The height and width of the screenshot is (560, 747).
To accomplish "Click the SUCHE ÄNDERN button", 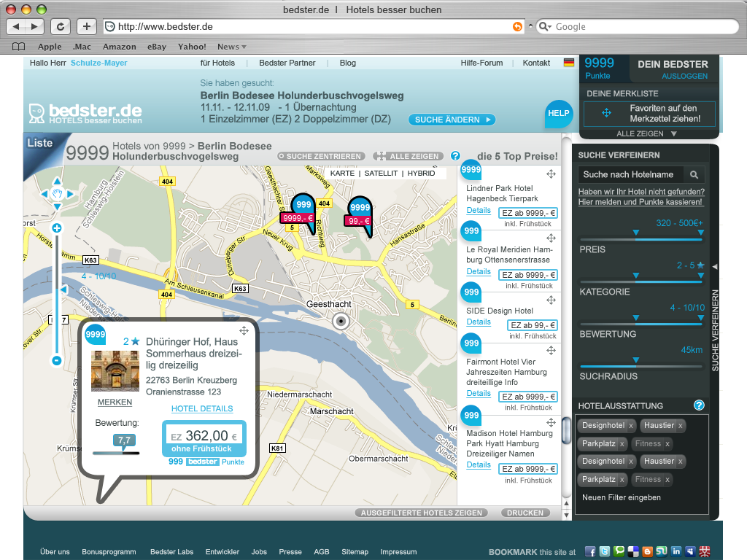I will (x=452, y=120).
